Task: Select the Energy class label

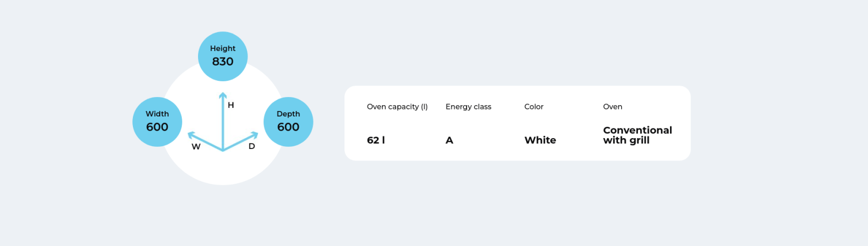Action: (x=468, y=107)
